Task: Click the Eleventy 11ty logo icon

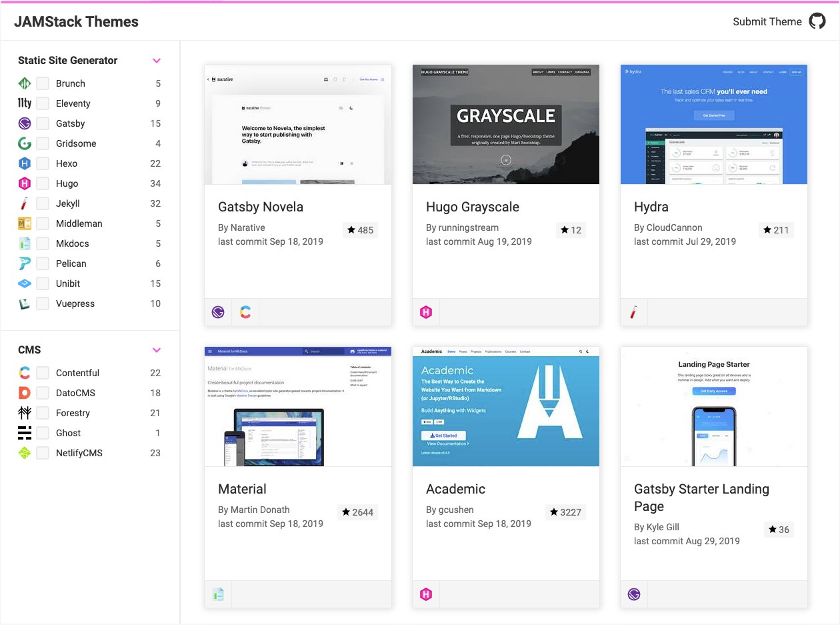Action: click(x=25, y=103)
